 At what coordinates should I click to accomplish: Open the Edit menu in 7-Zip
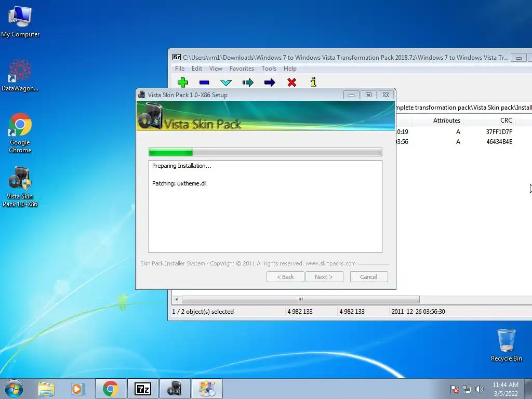197,69
